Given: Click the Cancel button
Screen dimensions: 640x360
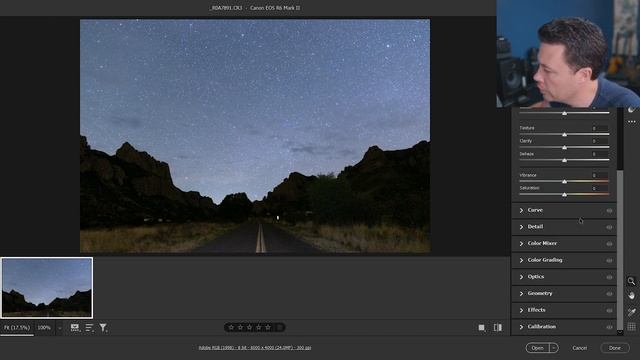Looking at the screenshot, I should (579, 348).
